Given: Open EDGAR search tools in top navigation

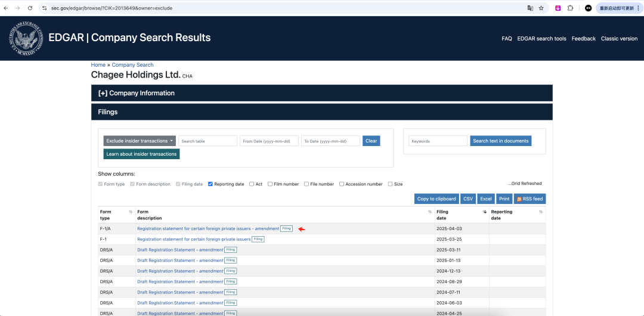Looking at the screenshot, I should coord(541,39).
